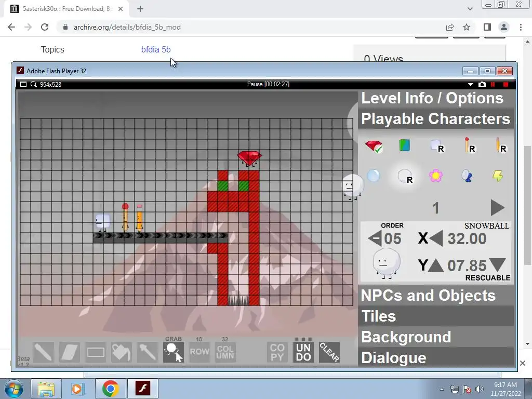Click the recorder fullscreen rectangle icon
532x399 pixels.
(23, 84)
